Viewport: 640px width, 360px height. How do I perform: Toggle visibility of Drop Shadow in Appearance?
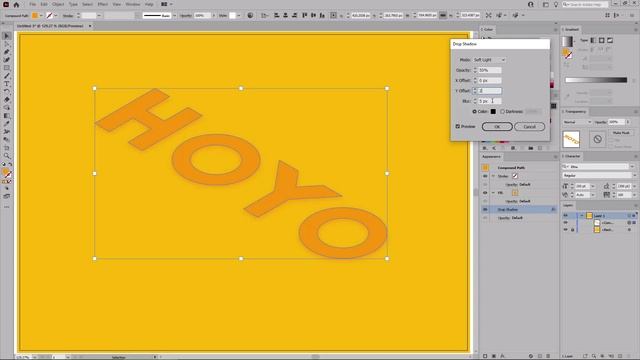click(x=485, y=209)
